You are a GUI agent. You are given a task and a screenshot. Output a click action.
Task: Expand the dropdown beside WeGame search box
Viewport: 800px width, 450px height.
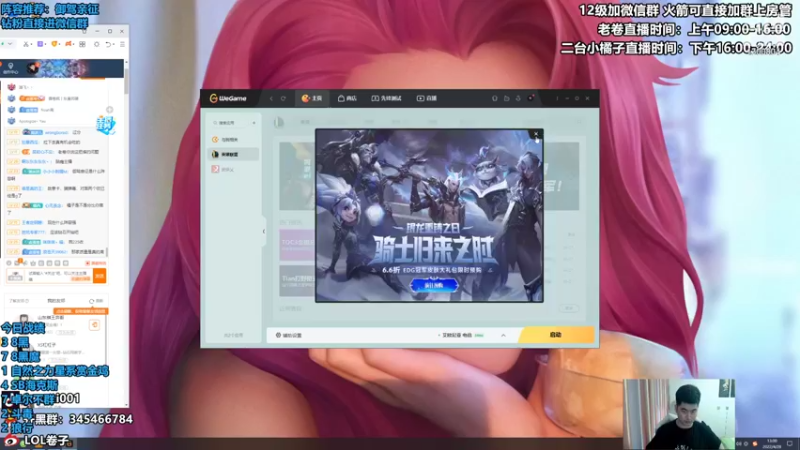(x=254, y=123)
